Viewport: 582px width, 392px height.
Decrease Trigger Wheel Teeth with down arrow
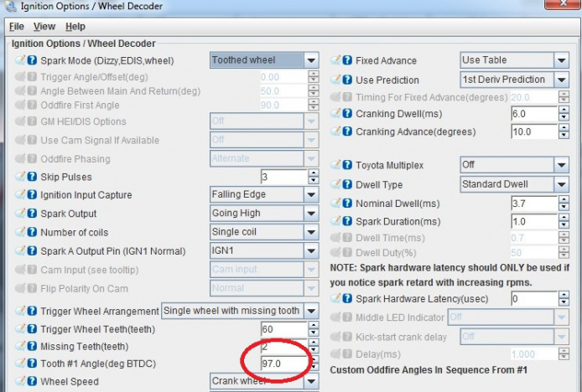coord(314,333)
